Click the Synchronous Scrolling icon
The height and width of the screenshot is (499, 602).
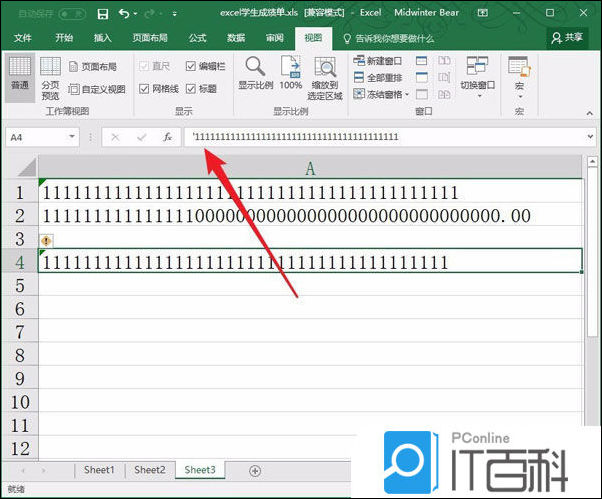[444, 78]
